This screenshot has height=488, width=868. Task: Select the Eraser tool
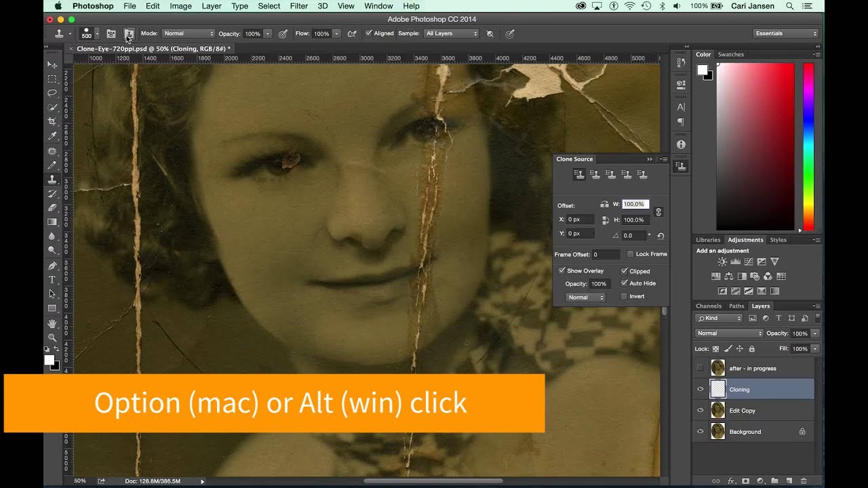(52, 208)
